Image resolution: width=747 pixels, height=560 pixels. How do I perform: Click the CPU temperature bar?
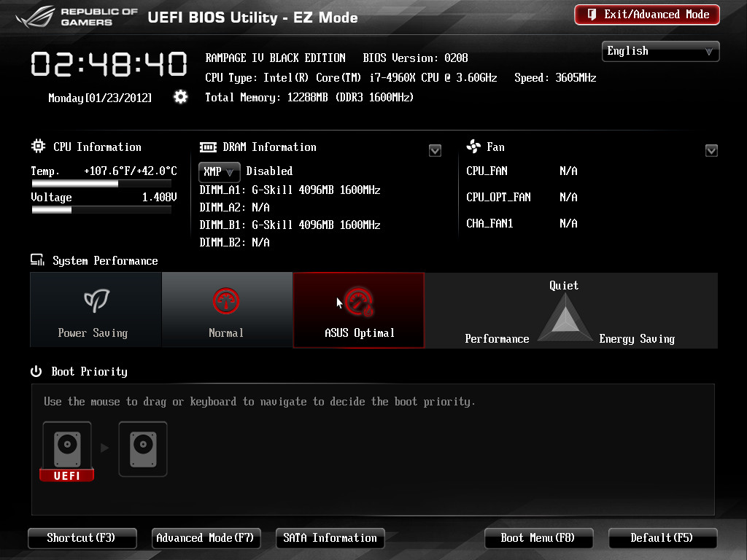click(101, 184)
